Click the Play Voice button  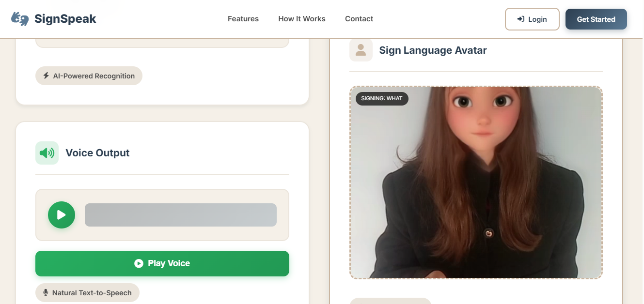click(x=162, y=263)
